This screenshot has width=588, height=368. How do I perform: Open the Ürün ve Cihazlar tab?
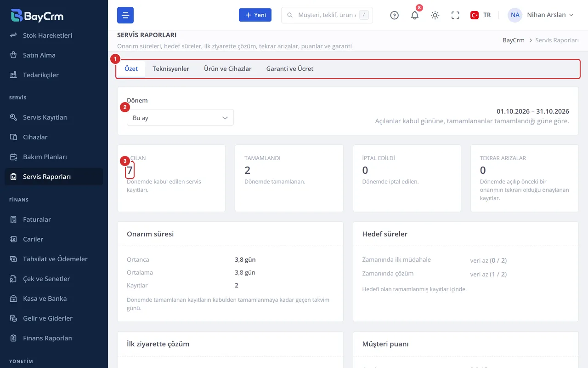pos(228,69)
